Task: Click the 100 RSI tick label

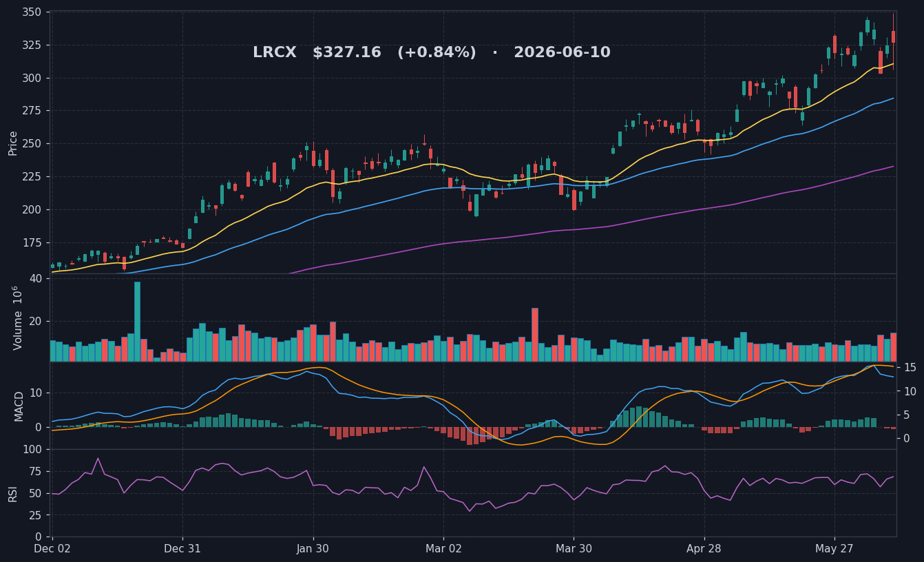Action: 32,449
